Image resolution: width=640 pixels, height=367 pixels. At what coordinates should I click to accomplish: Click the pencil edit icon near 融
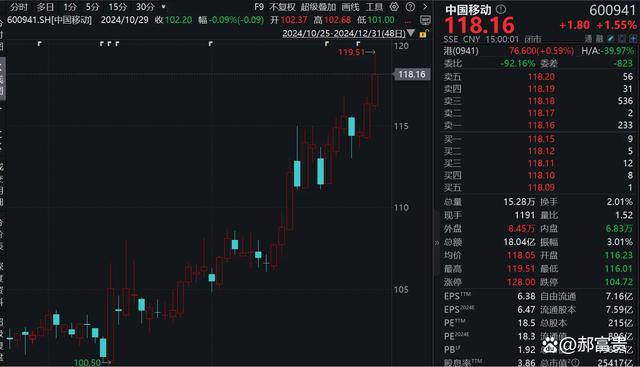611,39
